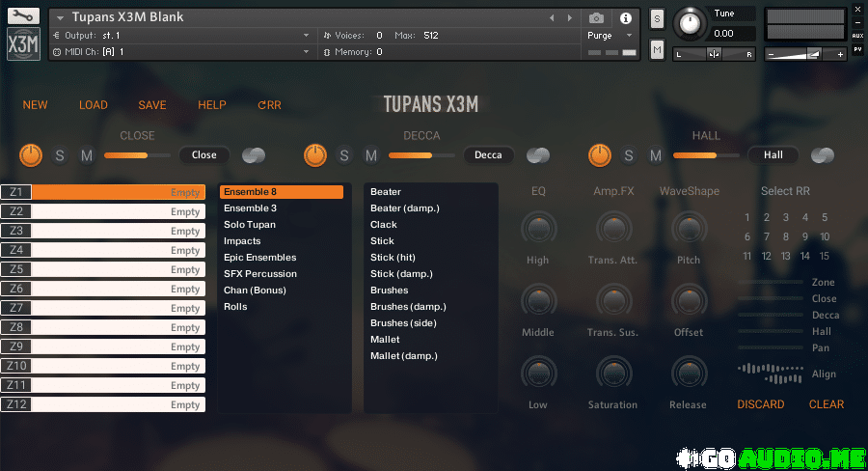Solo the Decca mic

(x=344, y=155)
